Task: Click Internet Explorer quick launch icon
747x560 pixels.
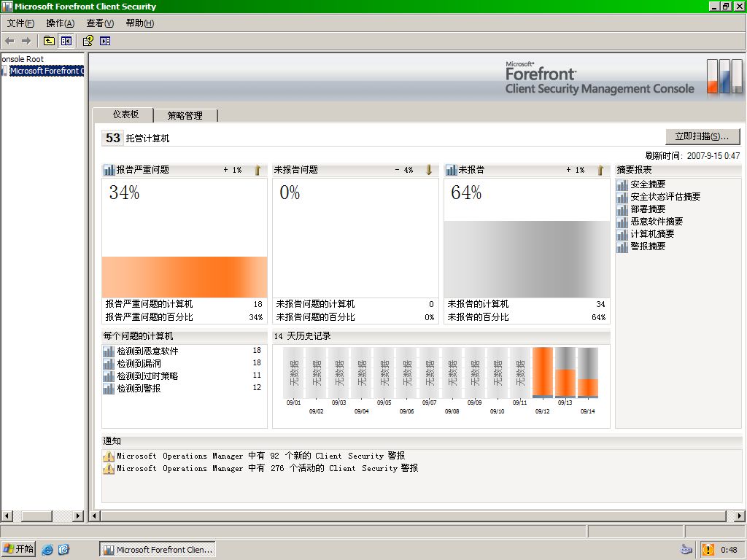Action: pos(47,550)
